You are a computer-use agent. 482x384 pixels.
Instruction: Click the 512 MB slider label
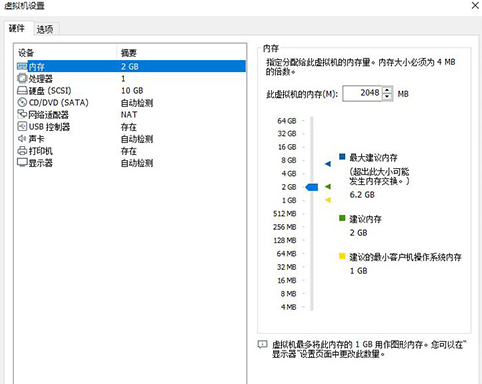[285, 214]
